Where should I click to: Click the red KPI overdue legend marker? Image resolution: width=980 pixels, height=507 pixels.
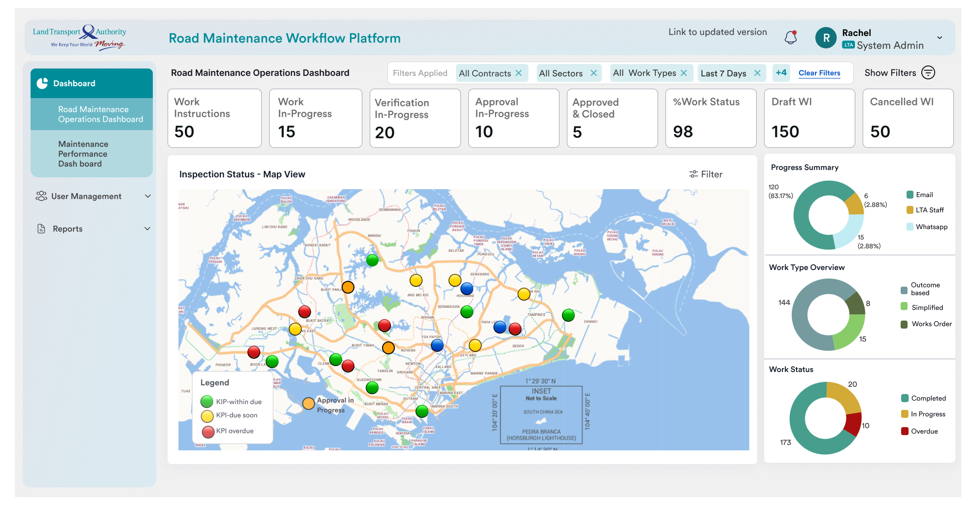(208, 432)
